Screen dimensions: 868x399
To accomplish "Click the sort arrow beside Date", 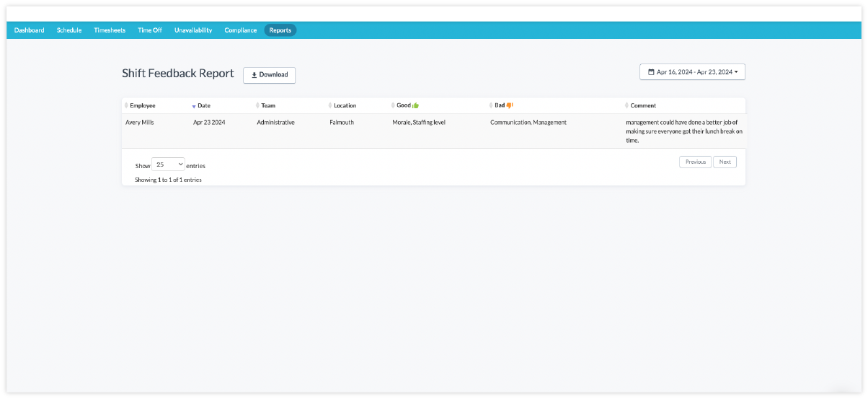I will [193, 106].
